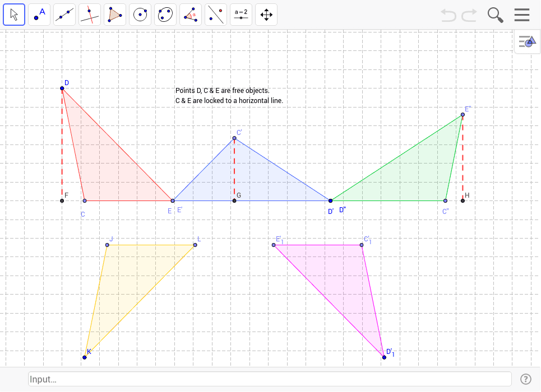Open the style bar toggle

527,41
